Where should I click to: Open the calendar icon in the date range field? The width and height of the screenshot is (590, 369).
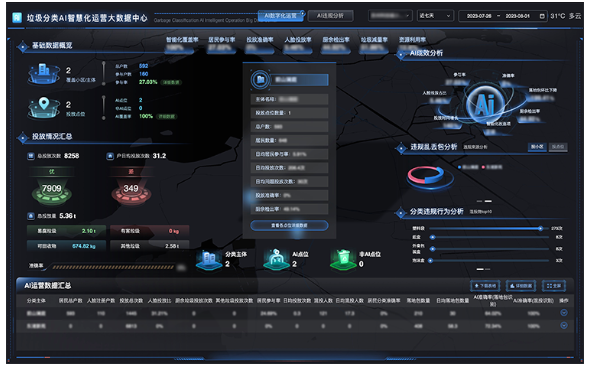click(x=542, y=16)
